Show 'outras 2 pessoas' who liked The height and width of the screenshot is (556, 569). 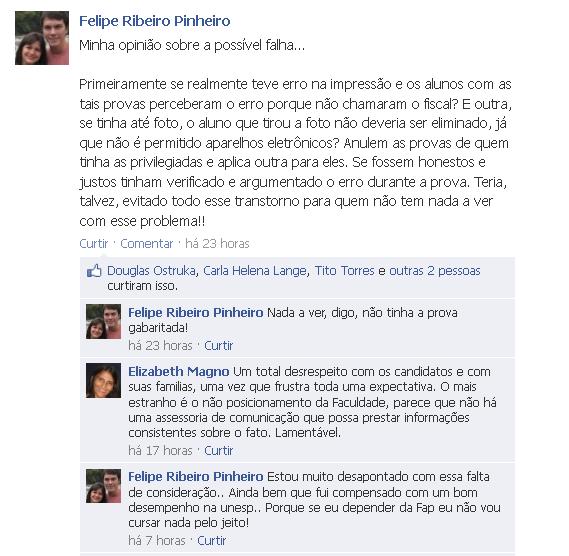pos(435,271)
